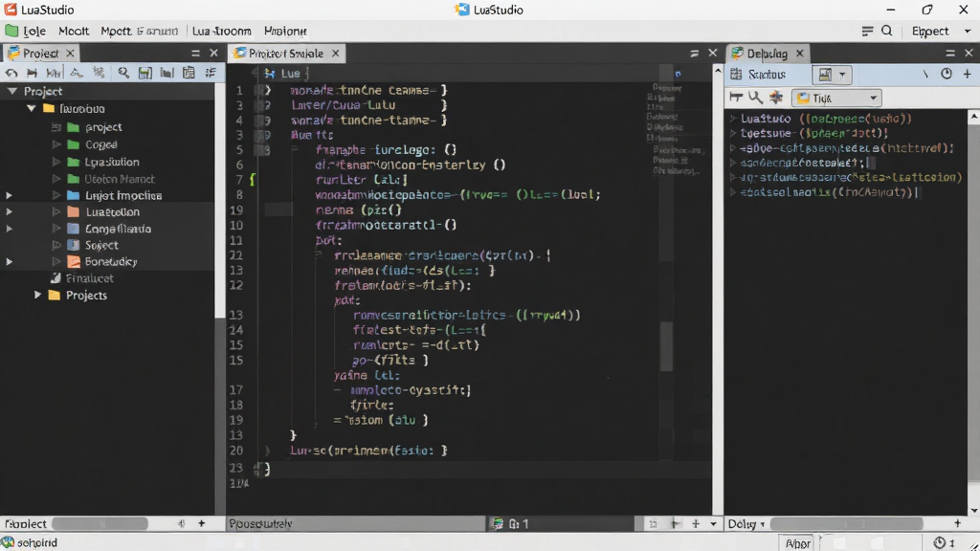Collapse the root Project tree node

pos(11,91)
